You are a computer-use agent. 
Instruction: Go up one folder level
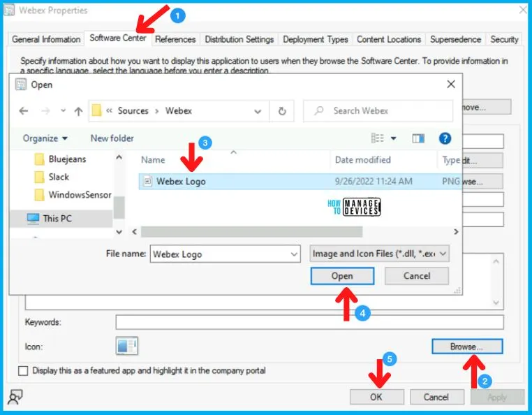point(78,111)
